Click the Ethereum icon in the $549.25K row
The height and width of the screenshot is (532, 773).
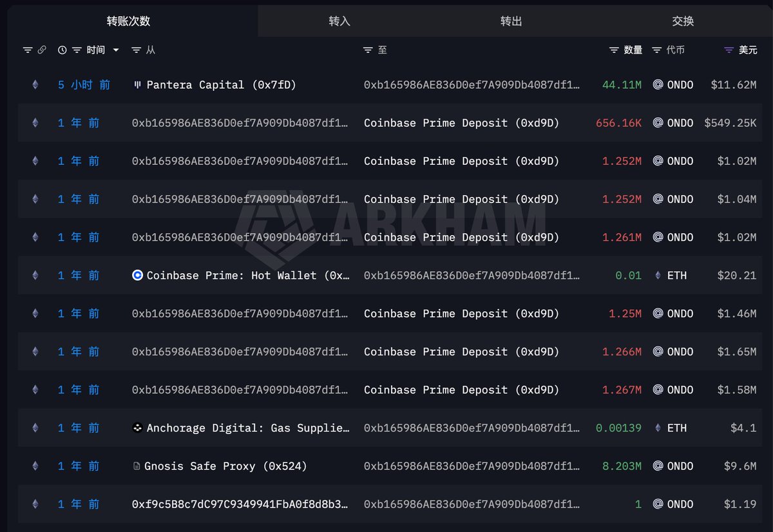click(x=35, y=122)
